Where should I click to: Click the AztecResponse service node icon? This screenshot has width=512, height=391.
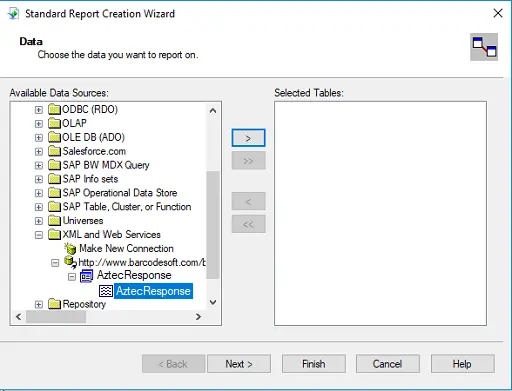point(87,276)
